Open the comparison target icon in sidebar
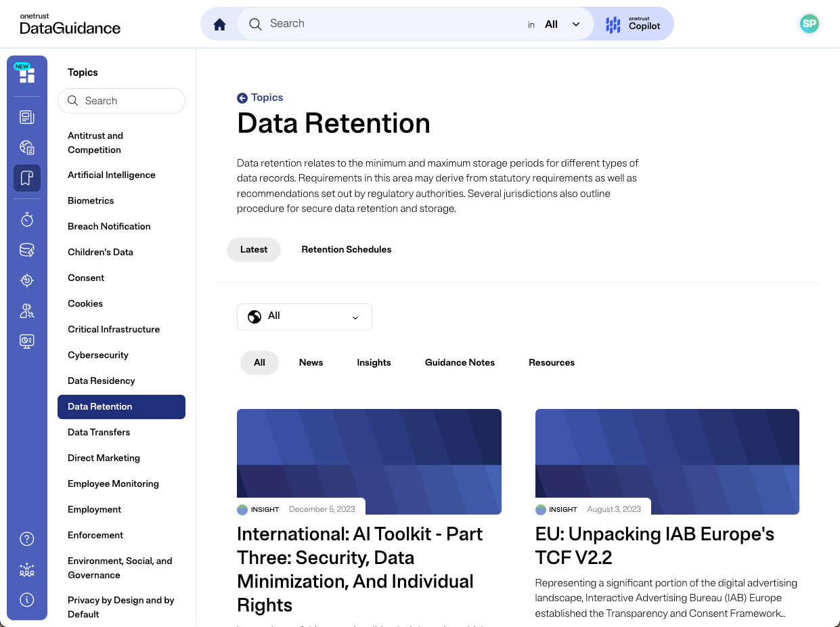 pos(26,280)
